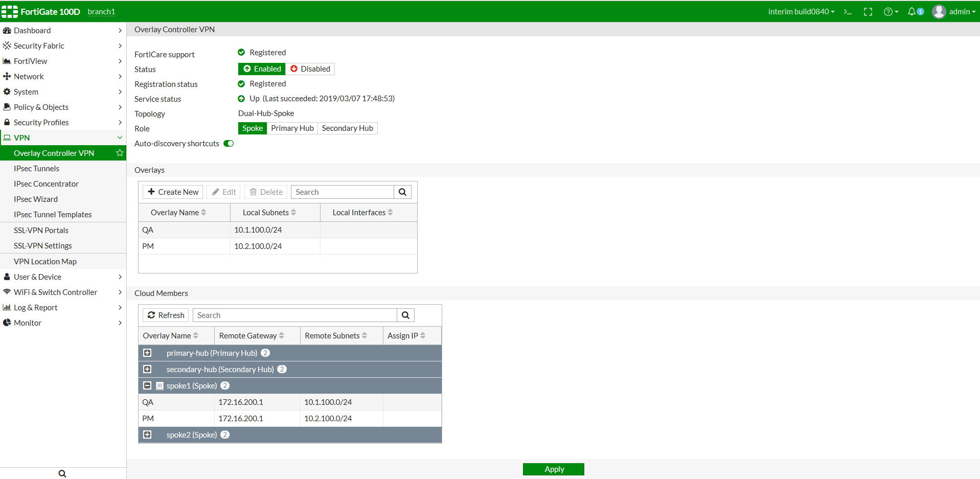Viewport: 980px width, 479px height.
Task: Select the Primary Hub role
Action: [x=292, y=128]
